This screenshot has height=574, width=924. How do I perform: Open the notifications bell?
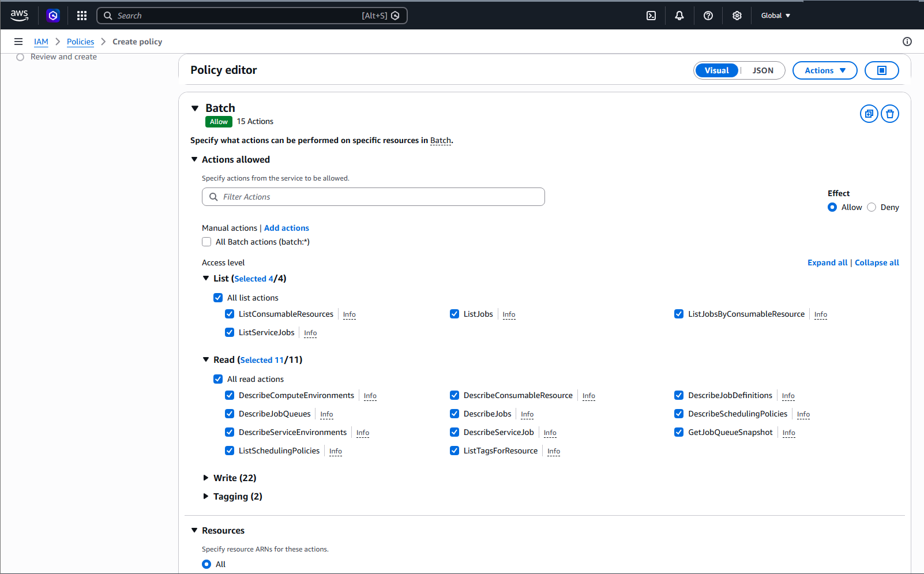[679, 16]
